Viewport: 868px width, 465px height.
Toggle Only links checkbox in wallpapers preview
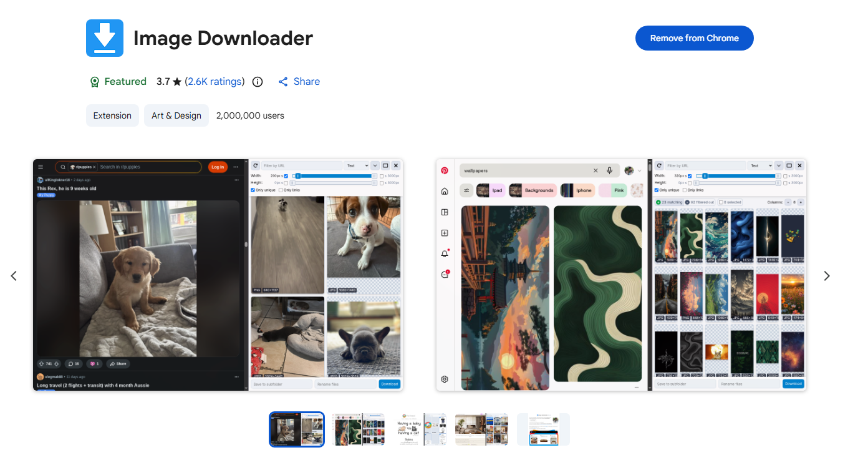click(x=685, y=190)
